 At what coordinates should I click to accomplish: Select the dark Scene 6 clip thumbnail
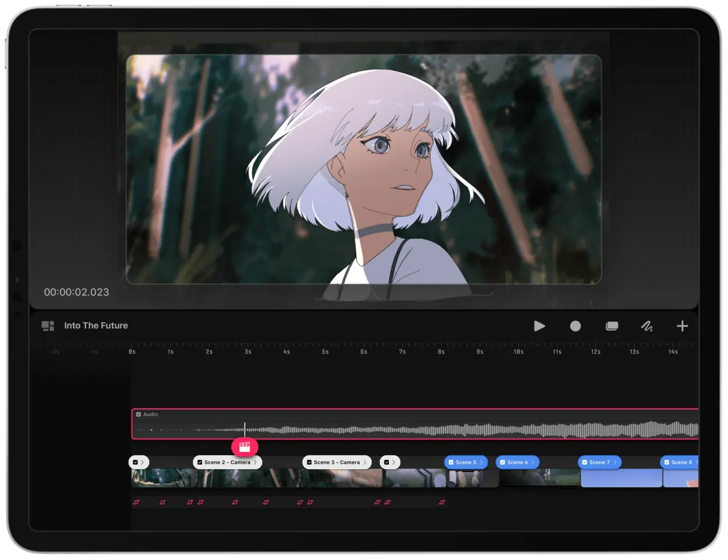point(539,478)
